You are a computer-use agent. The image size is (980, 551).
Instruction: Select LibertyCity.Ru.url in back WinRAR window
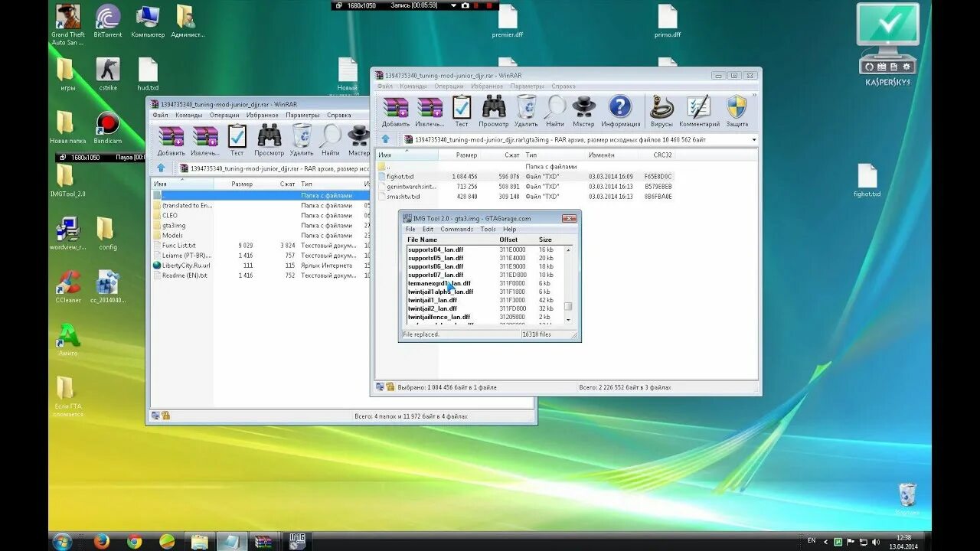coord(185,265)
